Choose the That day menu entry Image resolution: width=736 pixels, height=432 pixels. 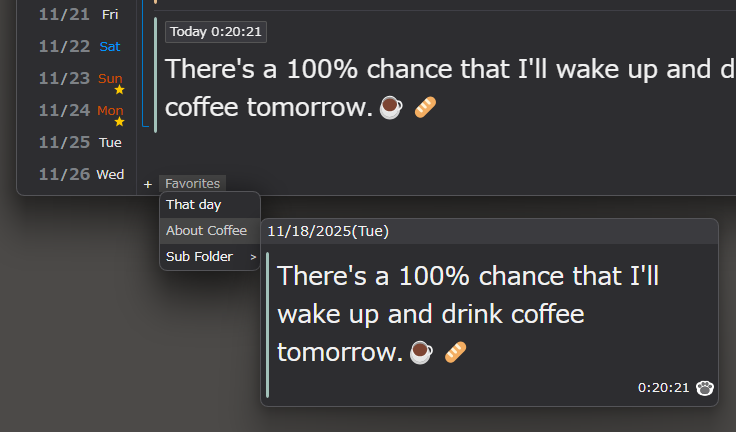tap(194, 205)
